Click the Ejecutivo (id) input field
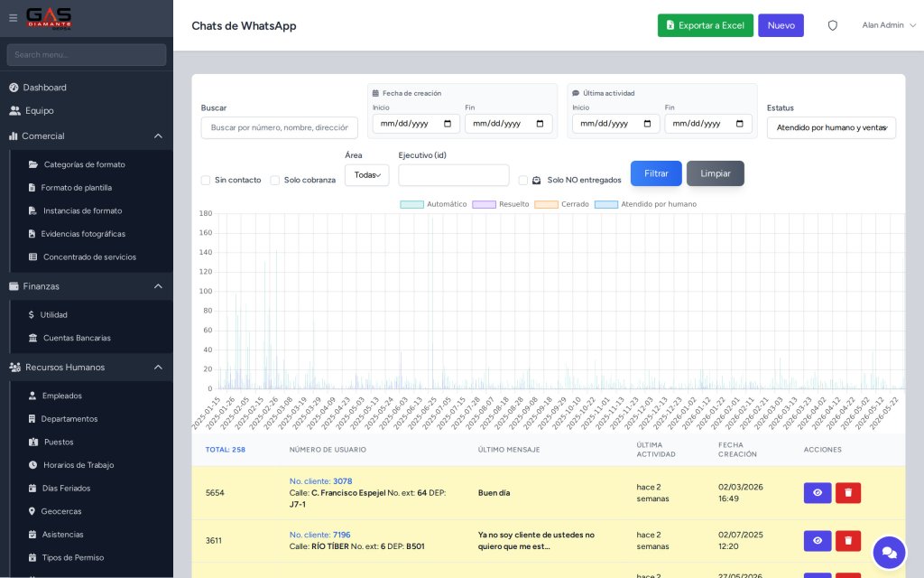 tap(454, 175)
